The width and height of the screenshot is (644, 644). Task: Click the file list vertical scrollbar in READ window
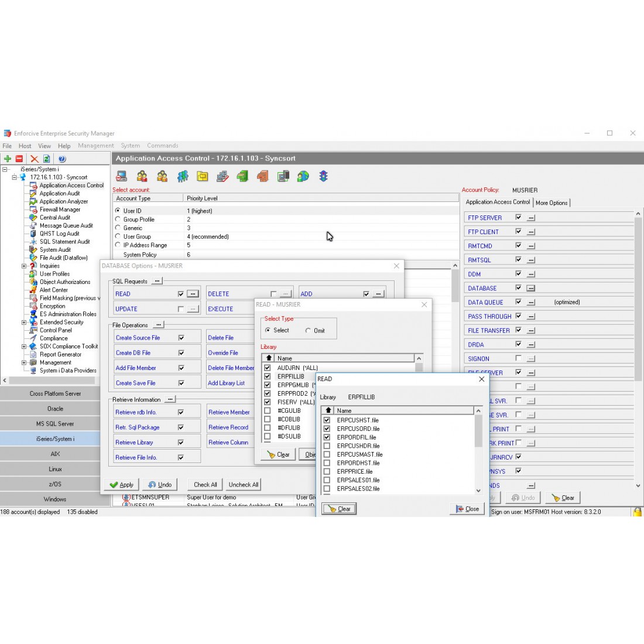click(478, 451)
